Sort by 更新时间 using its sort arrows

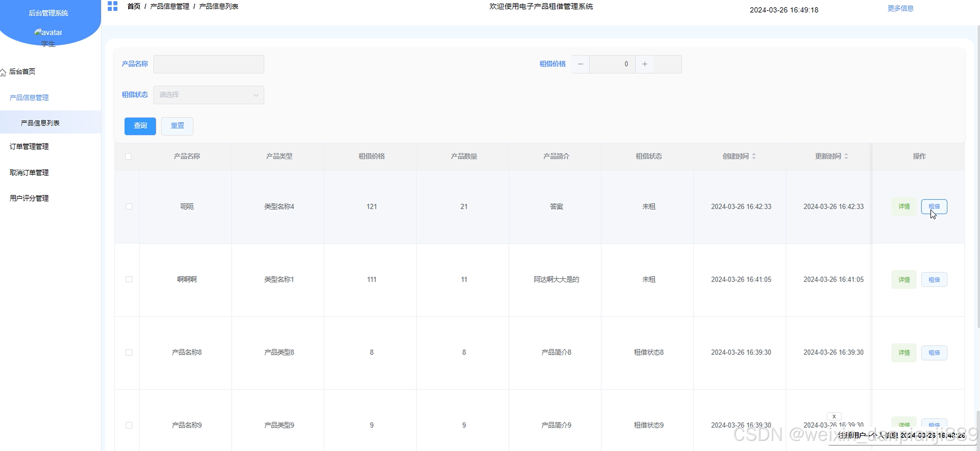point(846,156)
